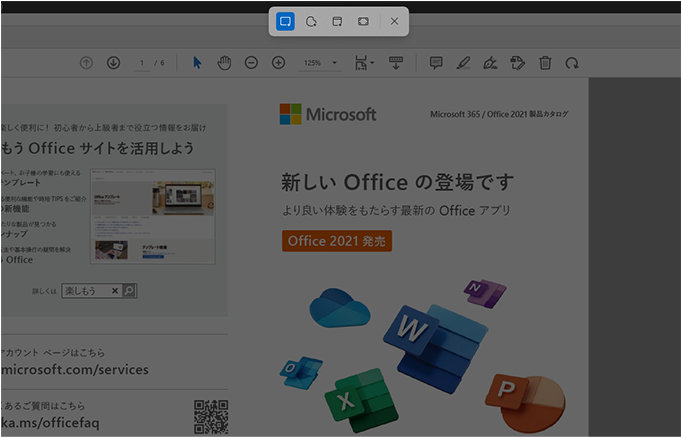Viewport: 681px width, 437px height.
Task: Click the Microsoft logo in the document
Action: [328, 114]
